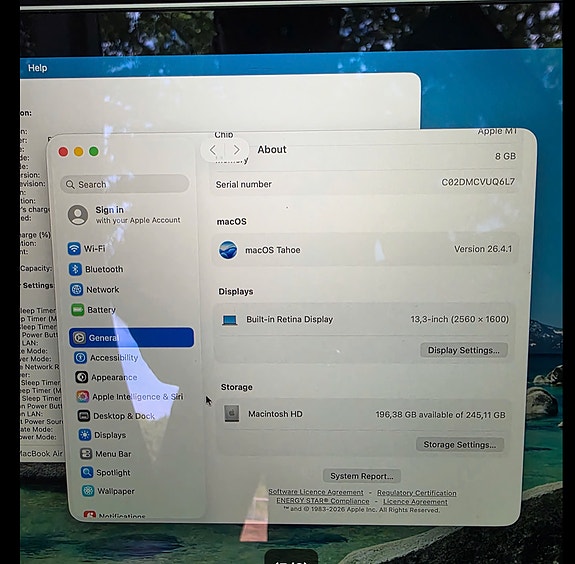The image size is (575, 564).
Task: Open the Wi-Fi settings icon
Action: [74, 248]
